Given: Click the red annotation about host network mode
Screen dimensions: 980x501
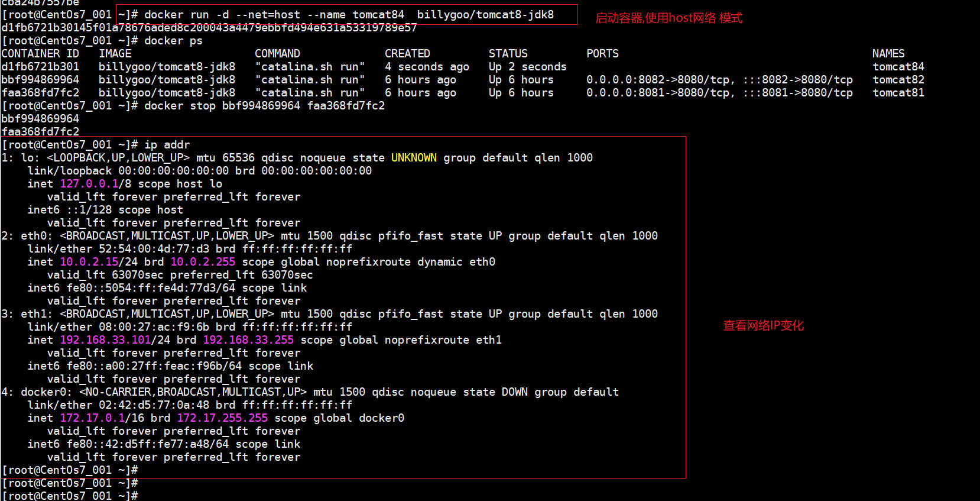Looking at the screenshot, I should [x=669, y=18].
